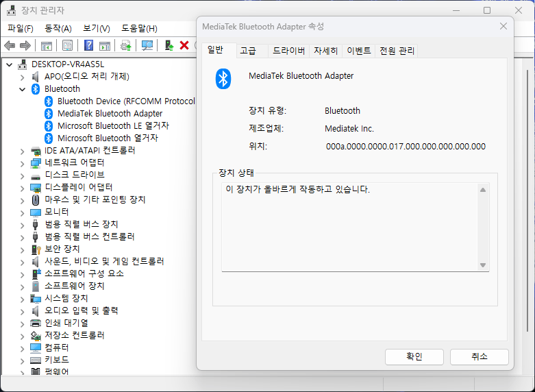Expand the 디스플레이 어댑터 category
The width and height of the screenshot is (535, 392).
pyautogui.click(x=23, y=188)
